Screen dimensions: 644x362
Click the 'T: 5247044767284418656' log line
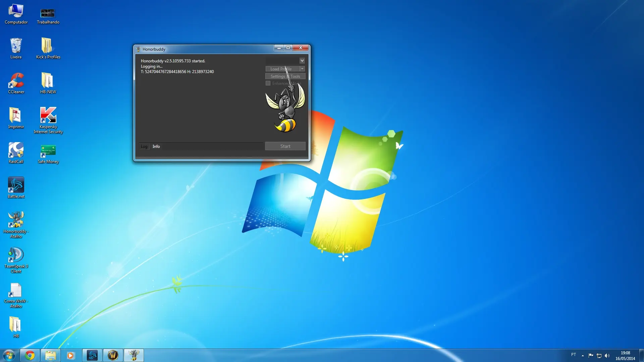177,72
